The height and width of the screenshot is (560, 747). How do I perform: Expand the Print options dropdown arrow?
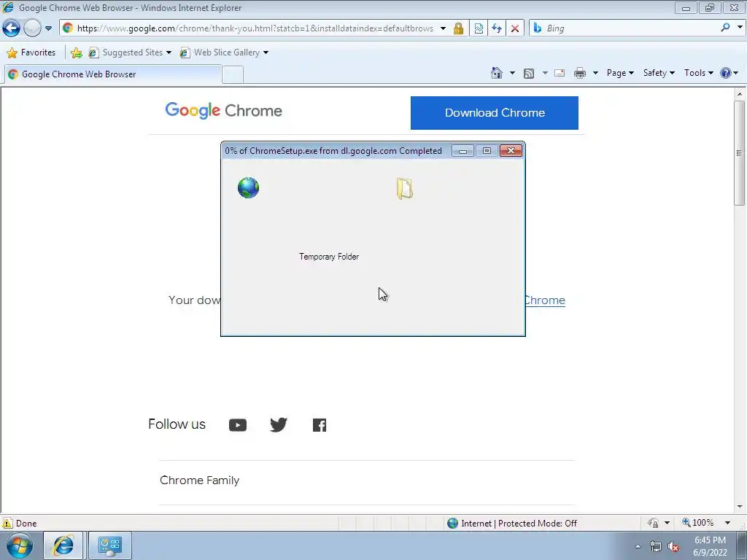[x=595, y=73]
